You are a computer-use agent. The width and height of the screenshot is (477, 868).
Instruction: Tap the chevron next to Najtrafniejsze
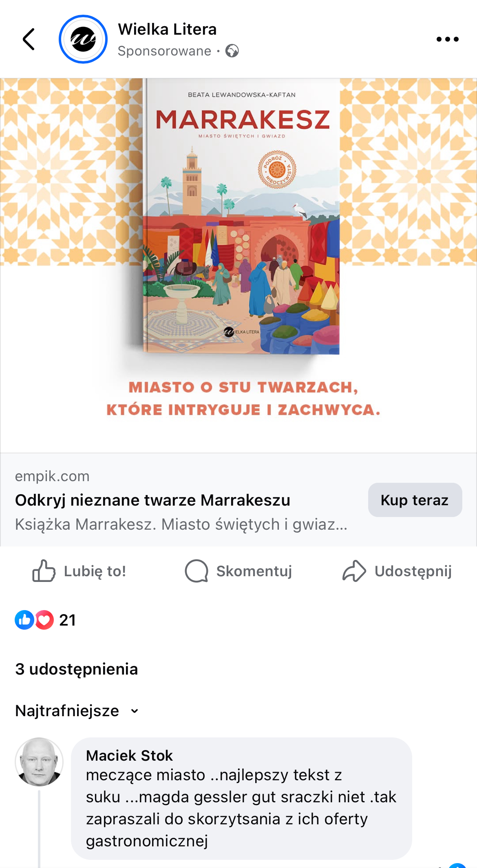point(135,711)
